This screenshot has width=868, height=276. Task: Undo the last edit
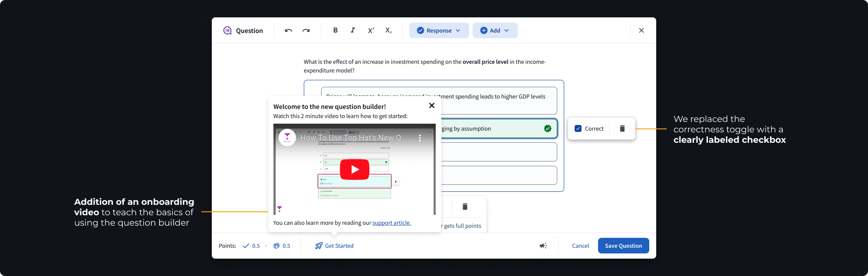pyautogui.click(x=289, y=30)
